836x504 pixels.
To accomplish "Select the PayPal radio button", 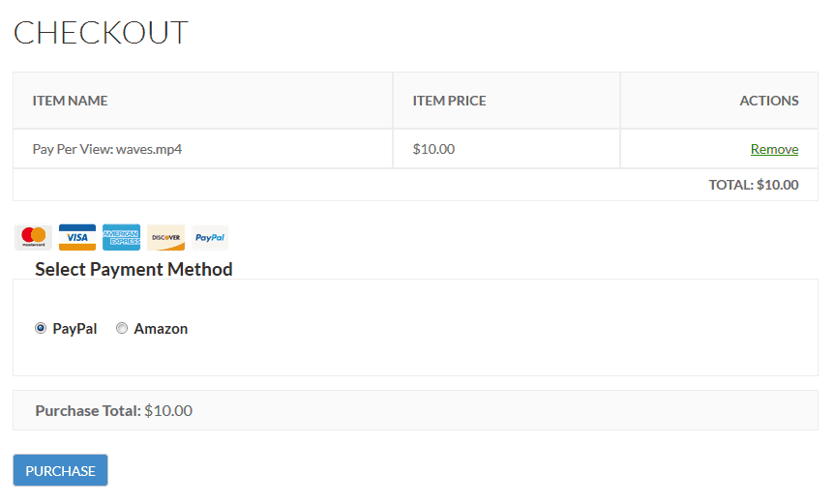I will (x=41, y=328).
